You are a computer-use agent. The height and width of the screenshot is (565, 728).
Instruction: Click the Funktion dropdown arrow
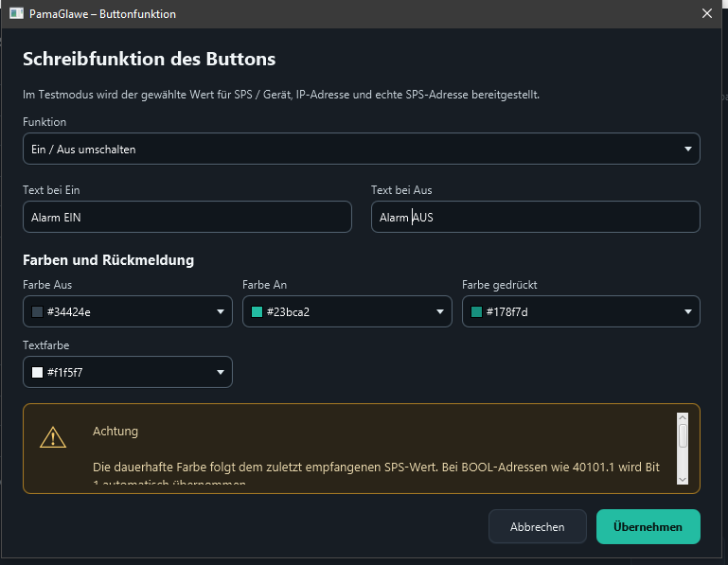687,149
